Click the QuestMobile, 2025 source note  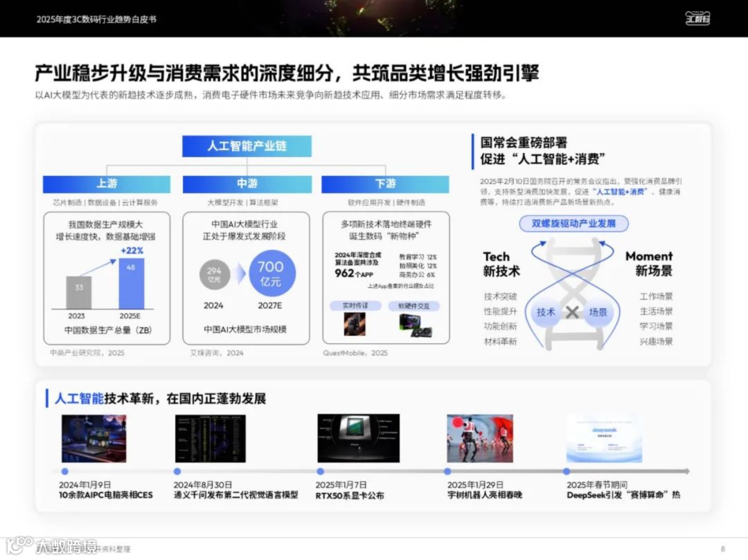(355, 352)
